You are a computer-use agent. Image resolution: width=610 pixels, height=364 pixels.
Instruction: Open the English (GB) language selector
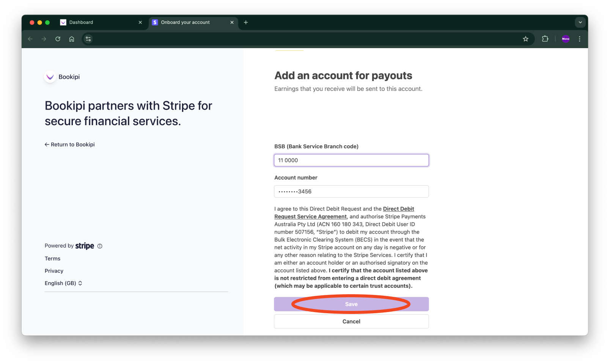click(63, 283)
